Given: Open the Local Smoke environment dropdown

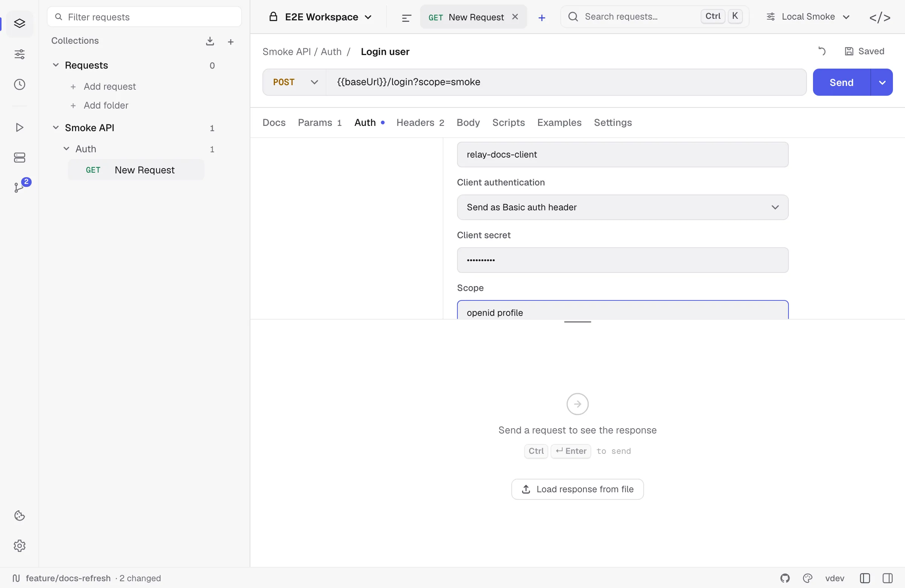Looking at the screenshot, I should click(x=808, y=17).
